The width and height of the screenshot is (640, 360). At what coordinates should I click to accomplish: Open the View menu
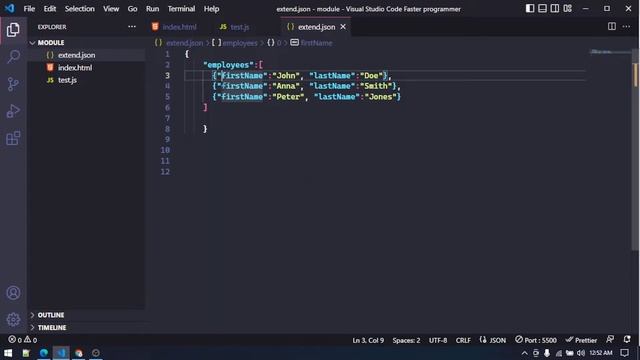[111, 9]
